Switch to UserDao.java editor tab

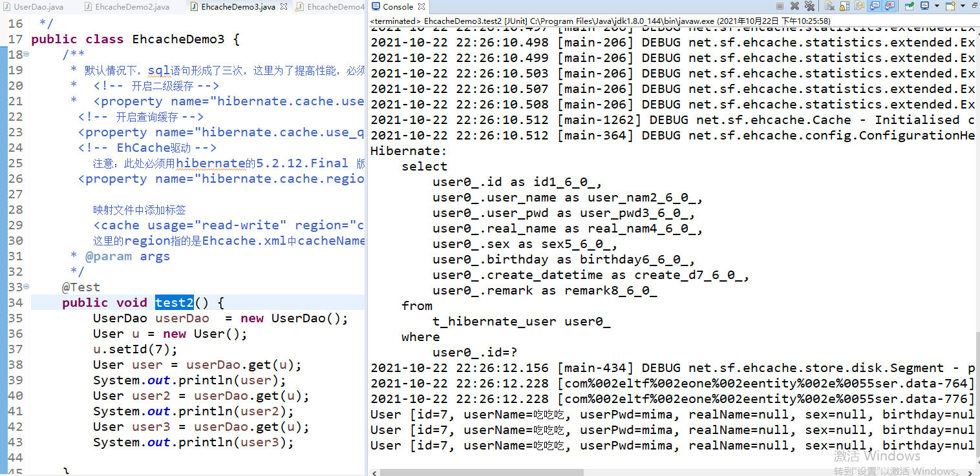[33, 6]
